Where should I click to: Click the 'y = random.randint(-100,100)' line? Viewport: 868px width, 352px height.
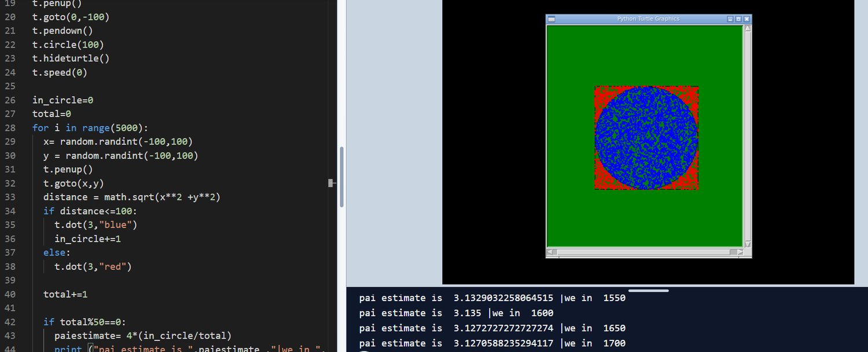pos(121,156)
